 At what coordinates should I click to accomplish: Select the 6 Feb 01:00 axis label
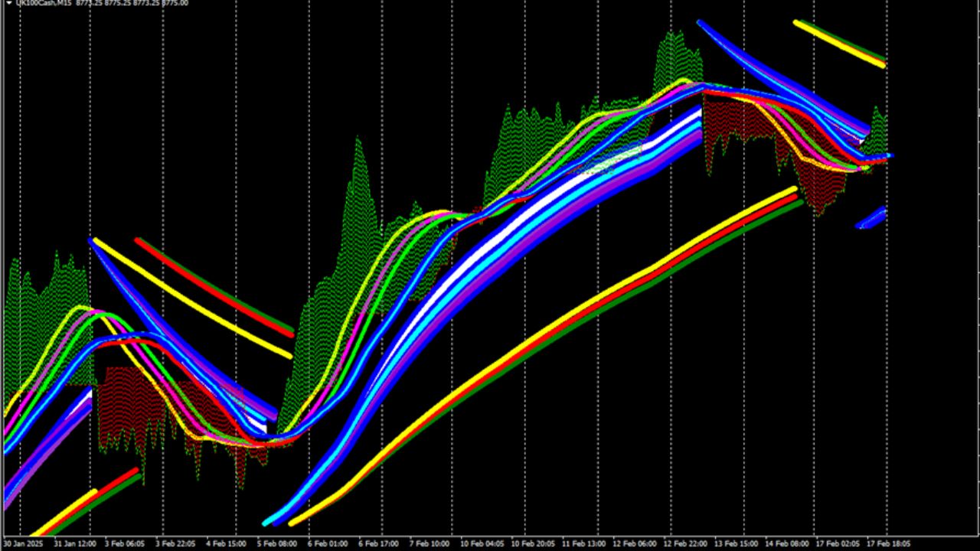tap(328, 544)
